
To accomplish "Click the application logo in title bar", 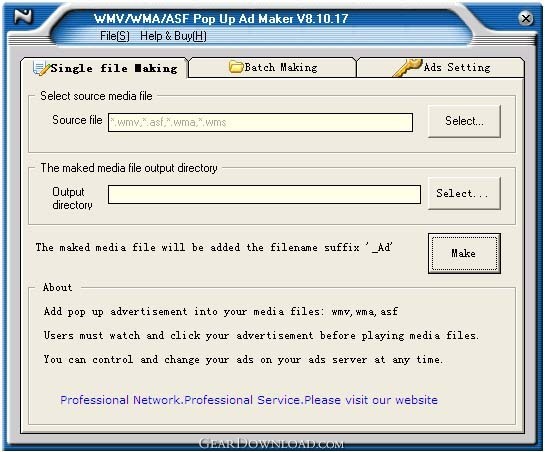I will pyautogui.click(x=23, y=16).
